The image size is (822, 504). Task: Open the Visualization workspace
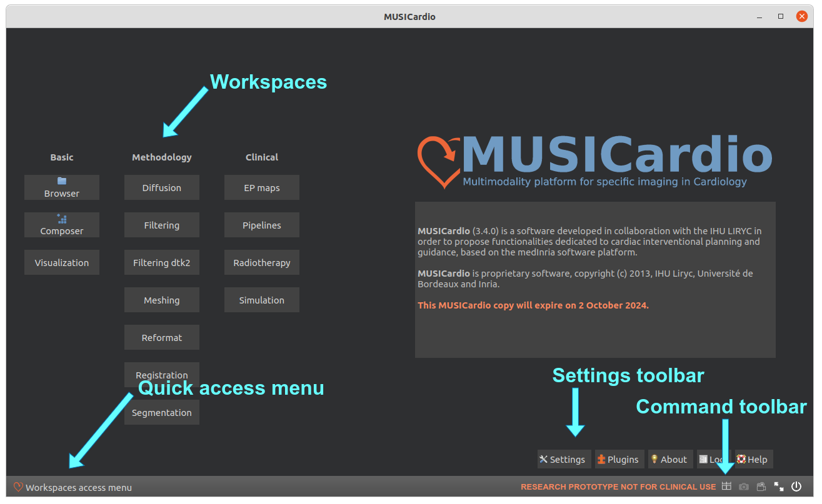click(62, 262)
